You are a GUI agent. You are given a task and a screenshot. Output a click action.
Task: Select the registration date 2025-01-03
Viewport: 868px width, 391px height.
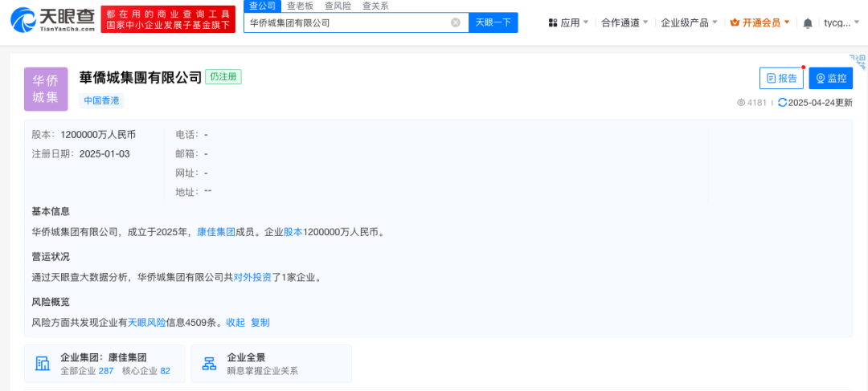coord(104,153)
